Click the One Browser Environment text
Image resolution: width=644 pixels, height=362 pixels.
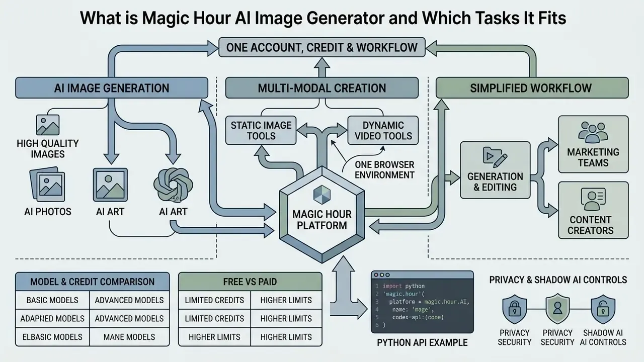click(x=384, y=170)
